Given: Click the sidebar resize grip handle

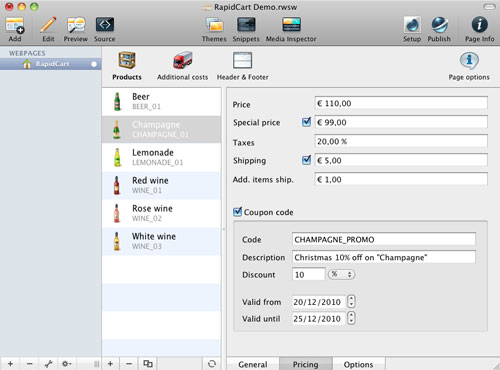Looking at the screenshot, I should point(96,364).
